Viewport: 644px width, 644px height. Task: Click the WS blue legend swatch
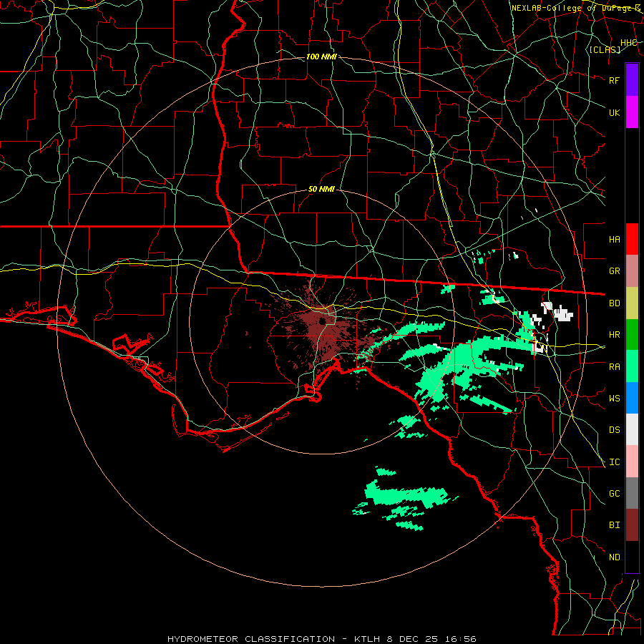[632, 398]
